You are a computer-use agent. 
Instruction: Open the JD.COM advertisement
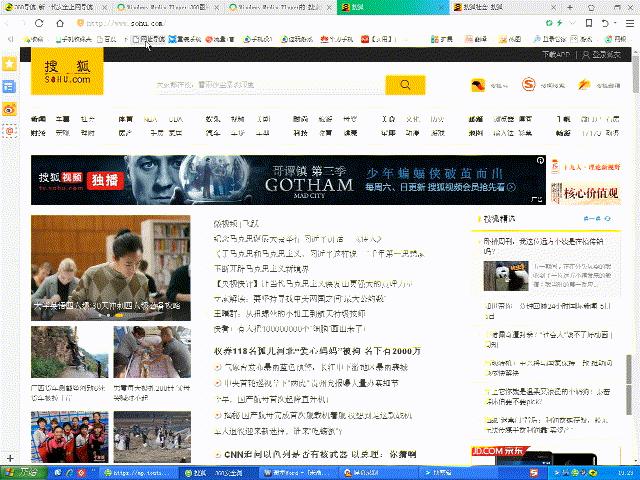click(x=546, y=455)
